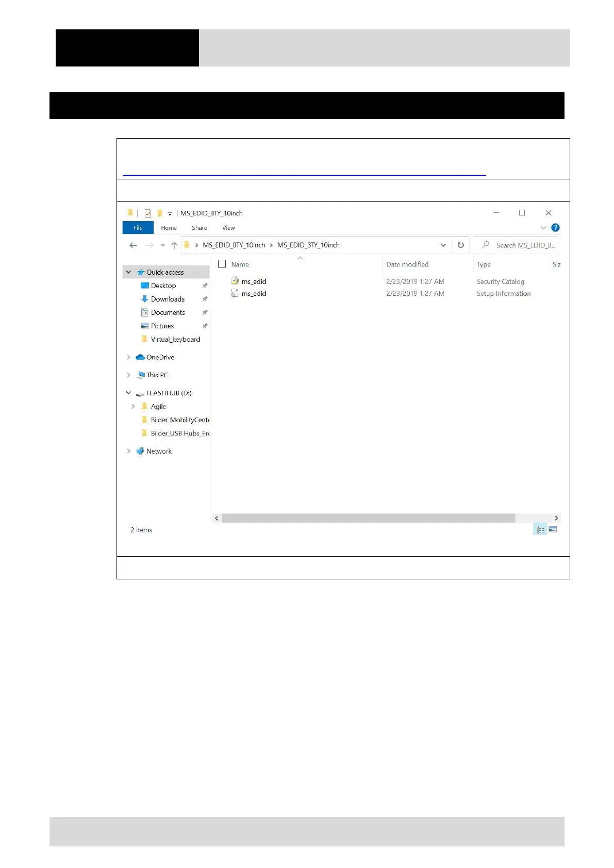Sort by the Type column header
The image size is (614, 868).
[484, 264]
